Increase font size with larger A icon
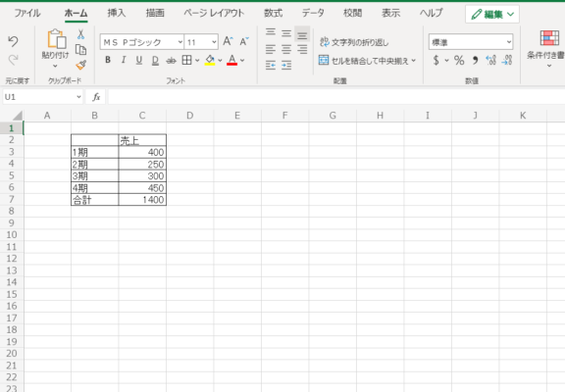Image resolution: width=565 pixels, height=392 pixels. (228, 41)
